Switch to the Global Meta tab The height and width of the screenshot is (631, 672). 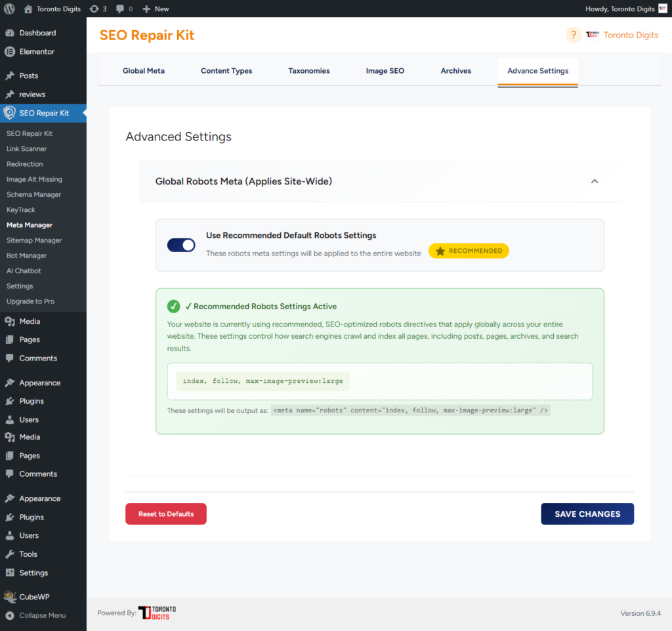click(x=144, y=70)
